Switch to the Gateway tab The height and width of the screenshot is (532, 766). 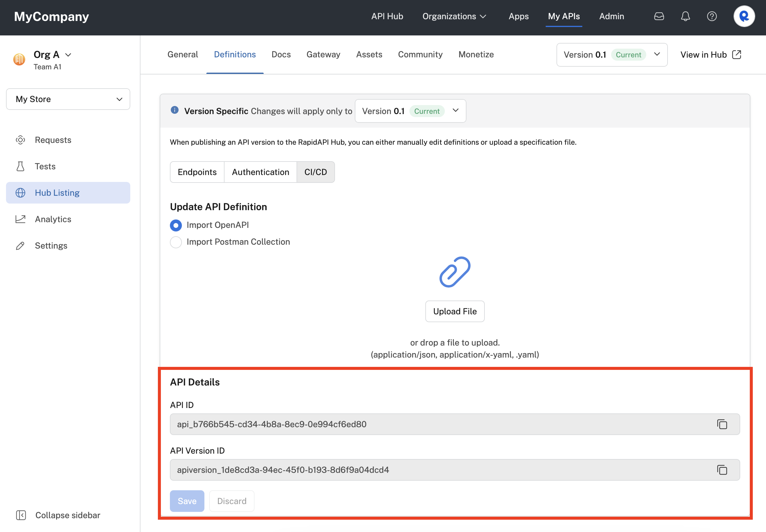pos(323,54)
